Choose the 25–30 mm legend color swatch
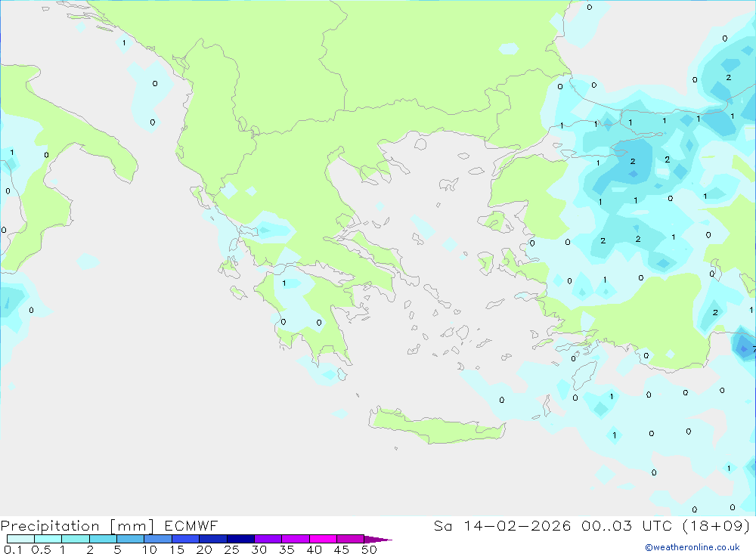Screen dimensions: 756x554 [x=240, y=539]
